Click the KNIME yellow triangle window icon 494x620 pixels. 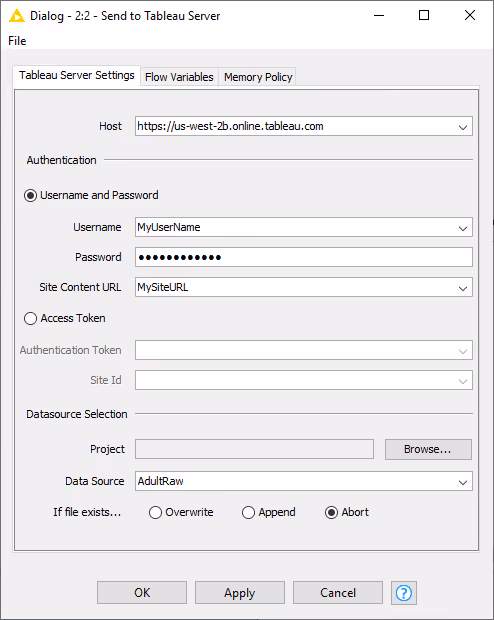(x=16, y=16)
